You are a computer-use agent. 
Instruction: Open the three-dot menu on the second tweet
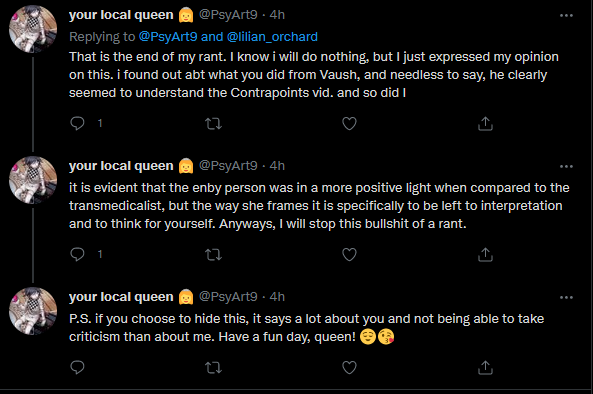[x=566, y=166]
